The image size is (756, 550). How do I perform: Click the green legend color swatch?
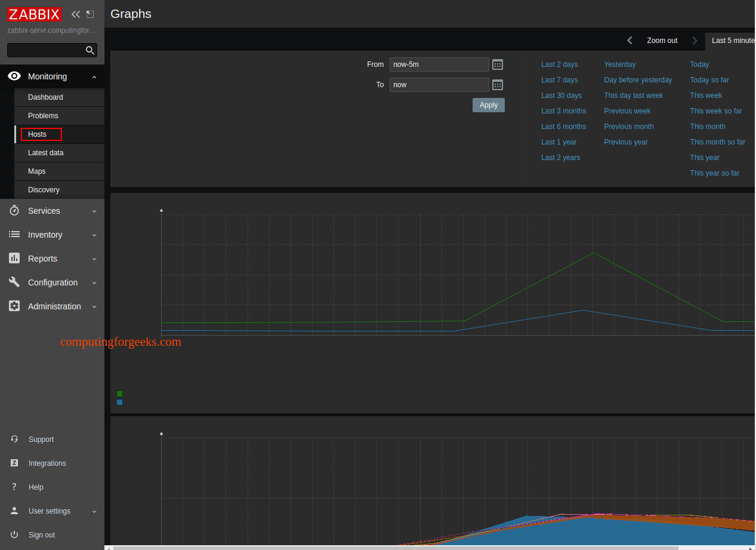coord(119,394)
